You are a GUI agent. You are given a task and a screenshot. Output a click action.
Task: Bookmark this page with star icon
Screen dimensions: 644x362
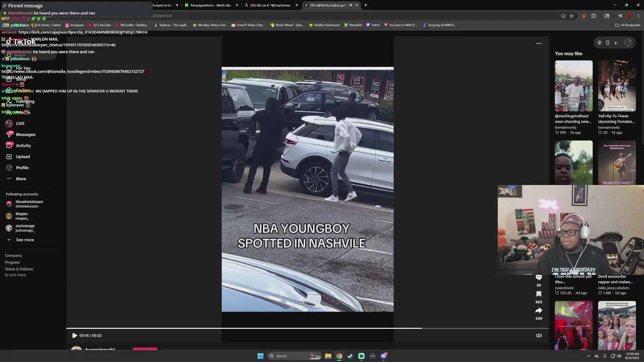572,16
